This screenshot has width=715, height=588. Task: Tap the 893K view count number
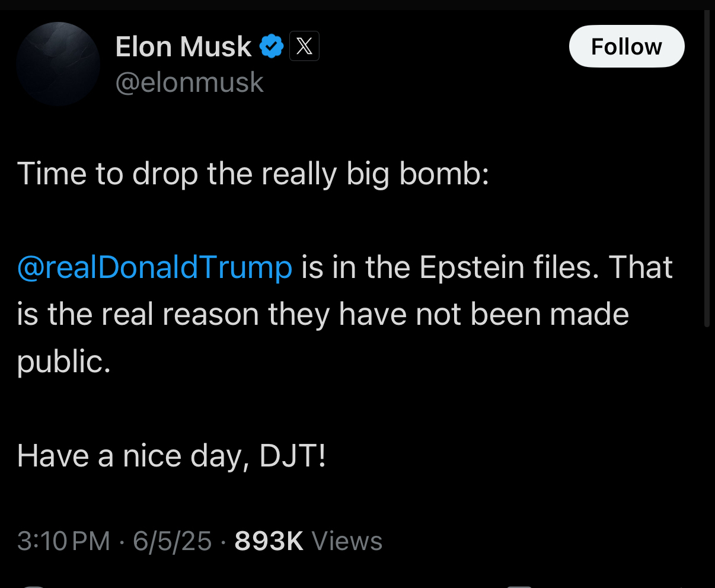[269, 541]
